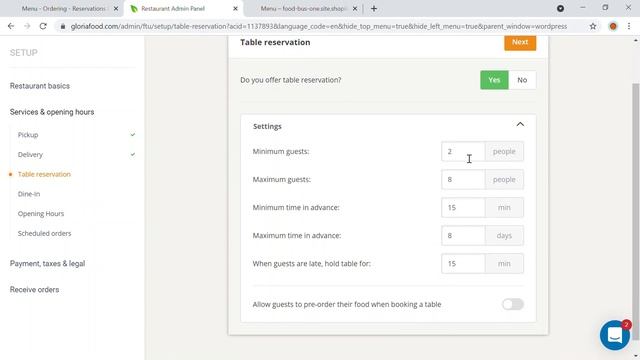Click Delivery completed checkmark
The image size is (640, 360).
coord(133,154)
